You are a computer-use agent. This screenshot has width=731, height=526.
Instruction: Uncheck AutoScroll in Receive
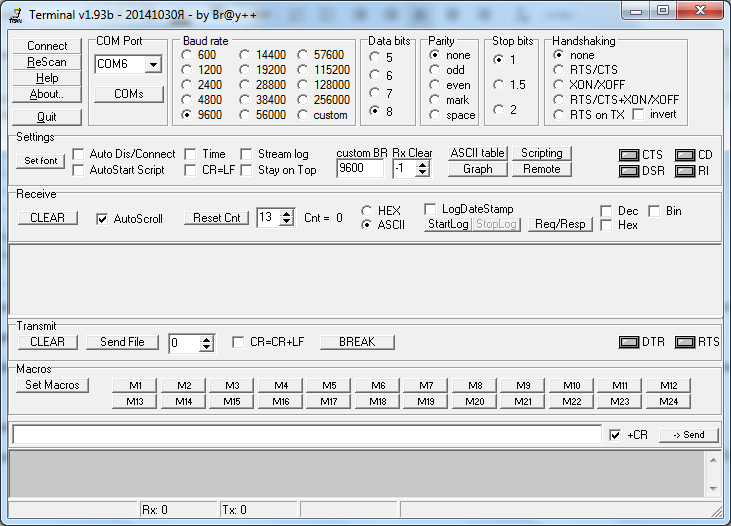click(102, 219)
